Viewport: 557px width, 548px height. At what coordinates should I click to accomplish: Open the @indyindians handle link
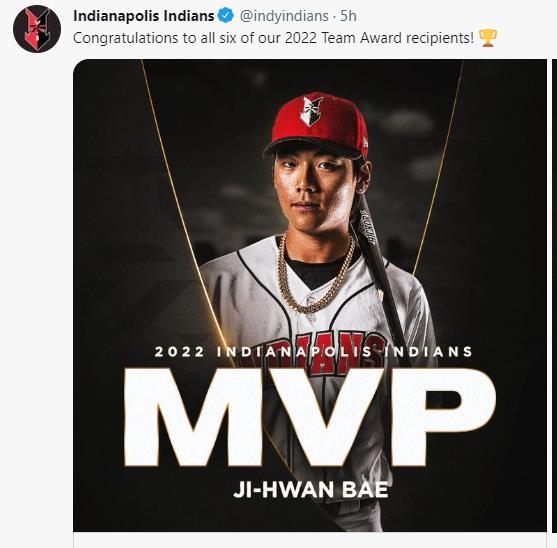click(x=284, y=16)
